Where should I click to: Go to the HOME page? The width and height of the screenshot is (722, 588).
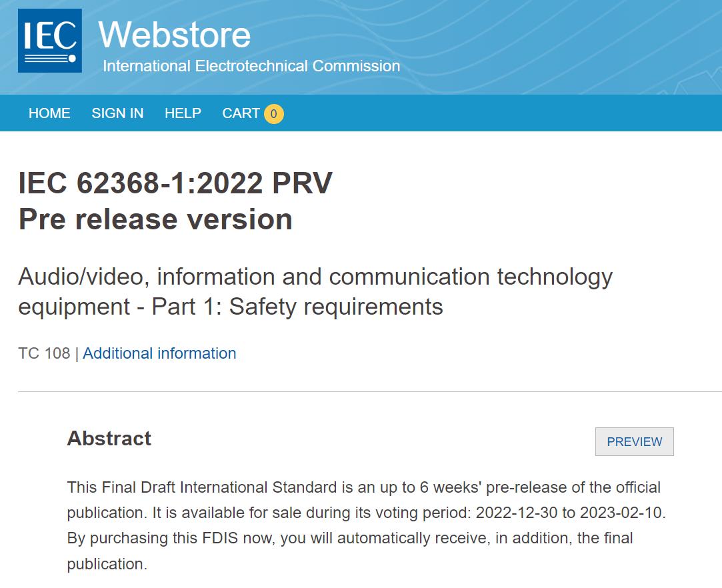(49, 113)
